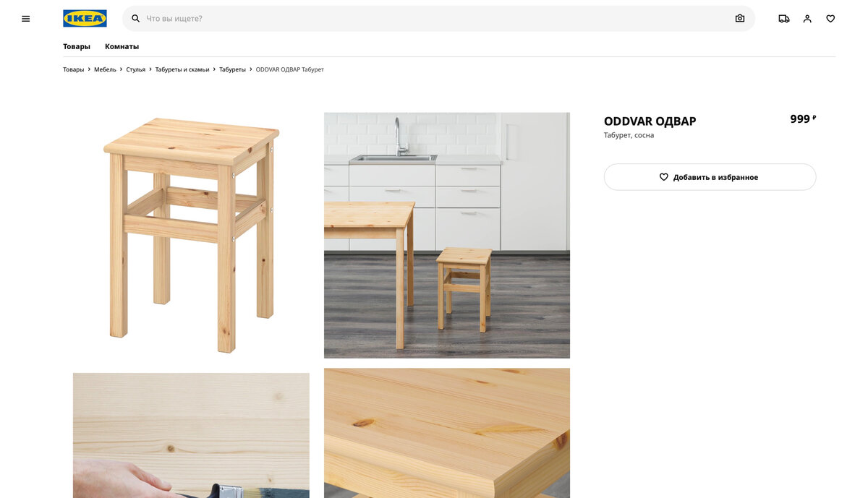Click the Добавить в избранное button
This screenshot has width=868, height=498.
click(x=710, y=177)
